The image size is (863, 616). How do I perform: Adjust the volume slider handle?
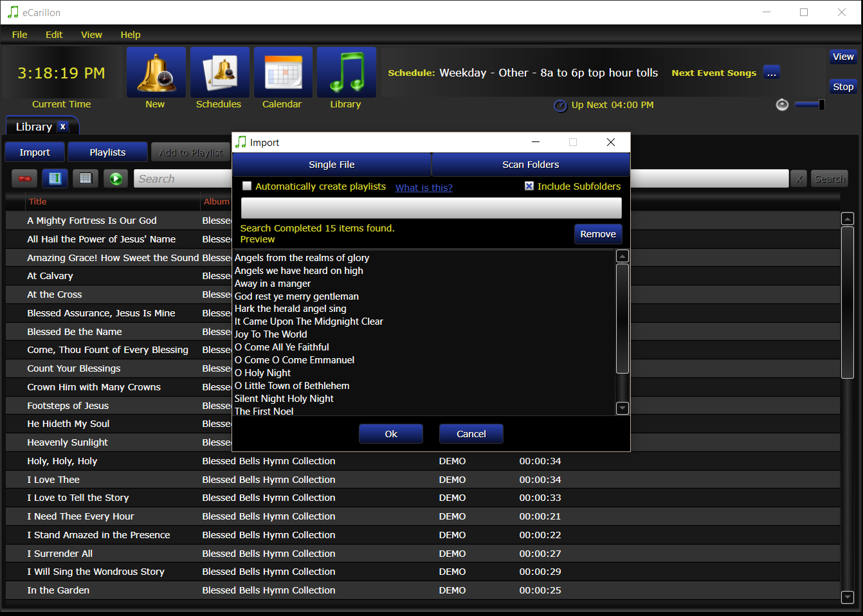821,105
